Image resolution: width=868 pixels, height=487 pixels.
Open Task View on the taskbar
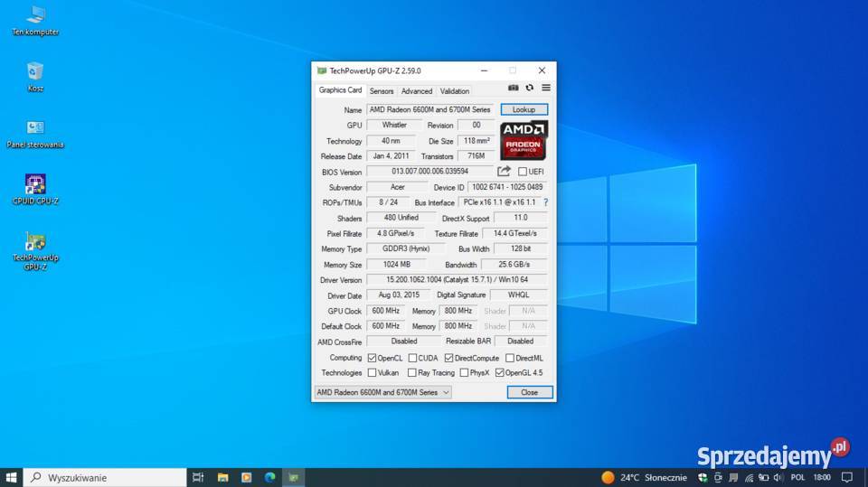[198, 478]
